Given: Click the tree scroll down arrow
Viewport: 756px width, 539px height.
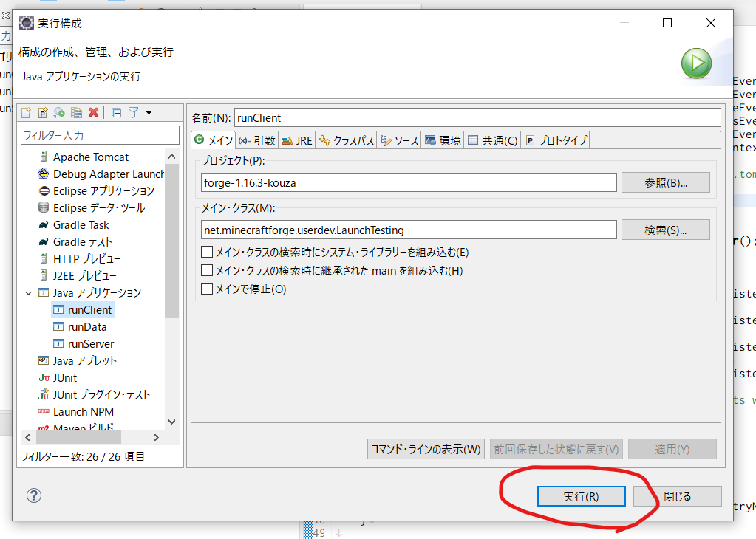Looking at the screenshot, I should pyautogui.click(x=171, y=422).
